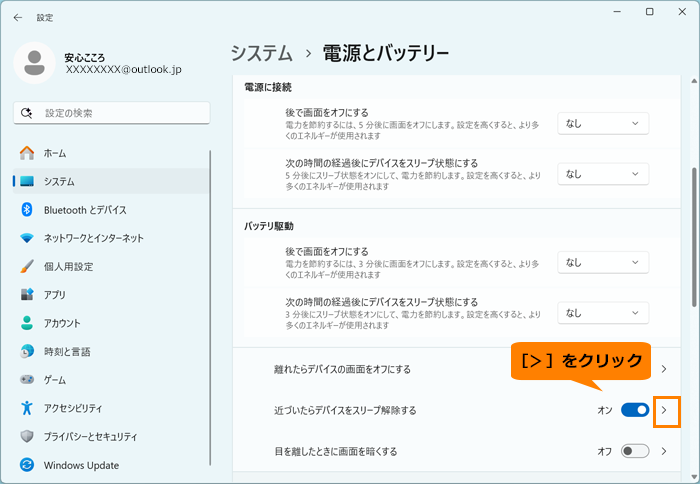This screenshot has width=700, height=484.
Task: Open 電源に接続 sleep time dropdown
Action: pyautogui.click(x=603, y=174)
